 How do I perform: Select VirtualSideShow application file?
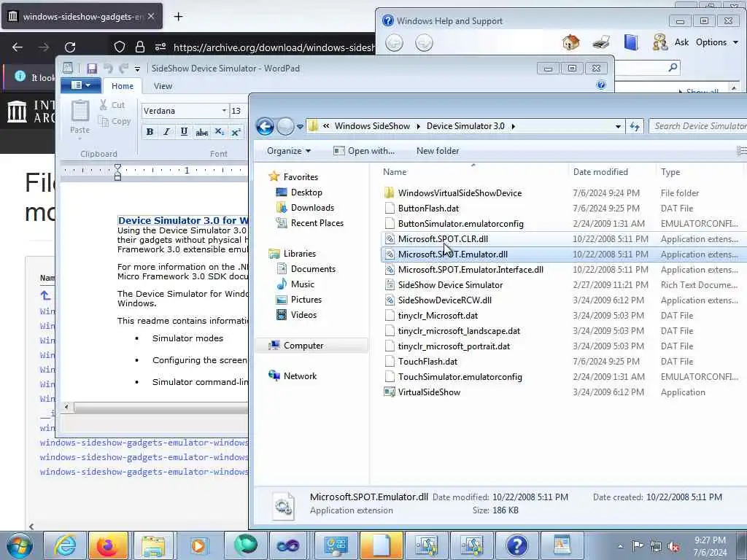(x=429, y=392)
